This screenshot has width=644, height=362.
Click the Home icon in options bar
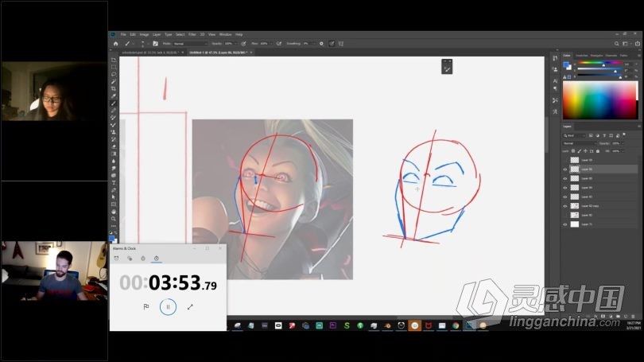pos(116,44)
